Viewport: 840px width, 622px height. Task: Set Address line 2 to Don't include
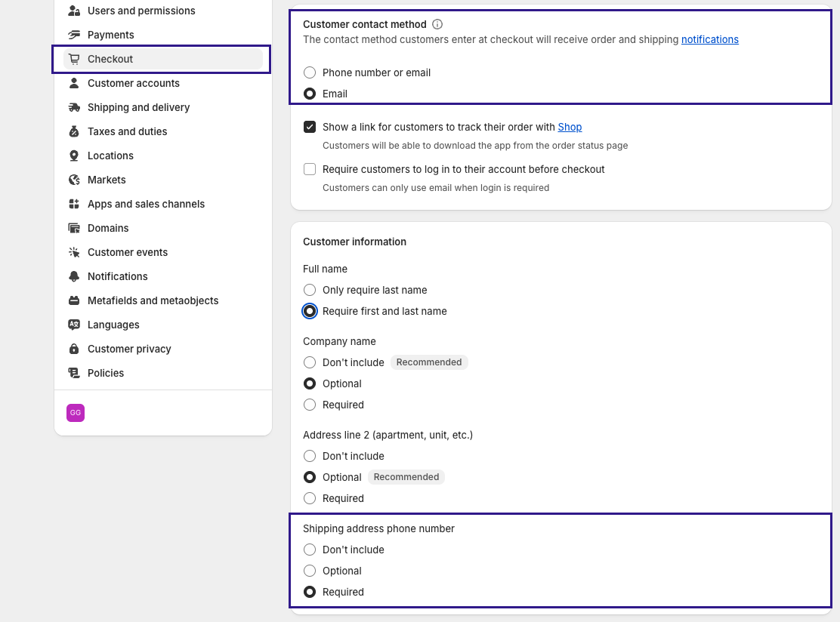click(310, 456)
